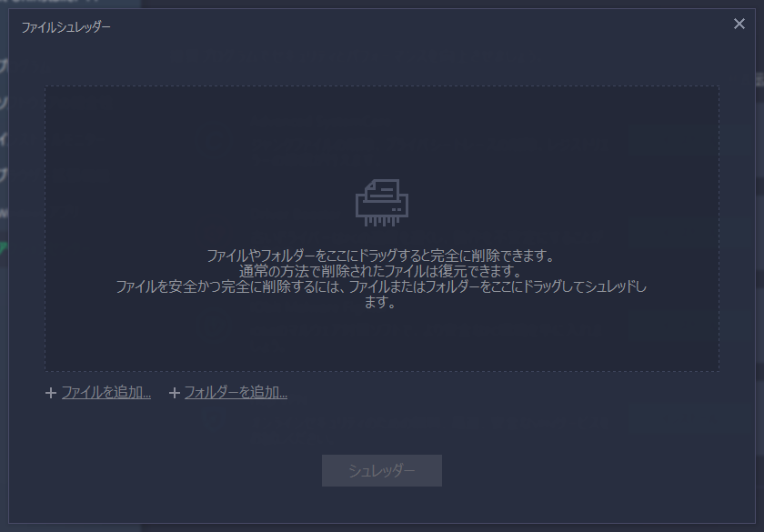This screenshot has width=764, height=532.
Task: Open the ファイルを追加... link
Action: pos(106,392)
